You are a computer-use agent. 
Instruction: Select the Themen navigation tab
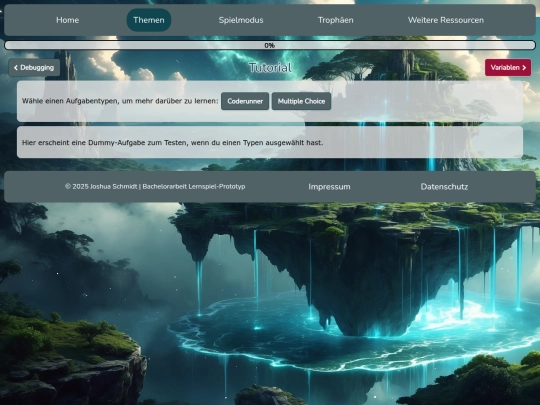point(149,20)
